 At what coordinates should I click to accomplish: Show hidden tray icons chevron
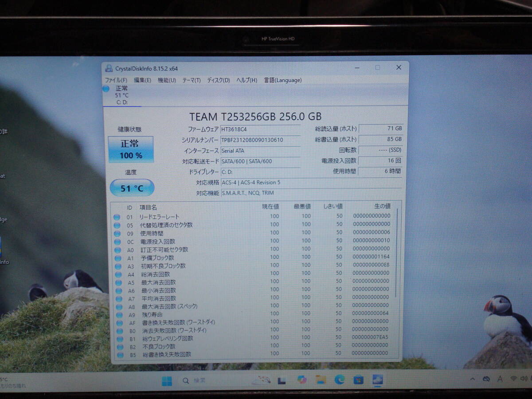[x=473, y=379]
